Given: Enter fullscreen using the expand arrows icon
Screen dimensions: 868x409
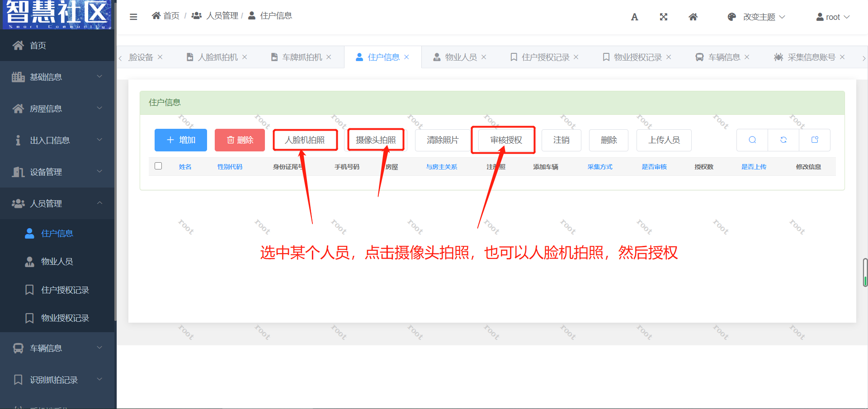Looking at the screenshot, I should point(663,17).
